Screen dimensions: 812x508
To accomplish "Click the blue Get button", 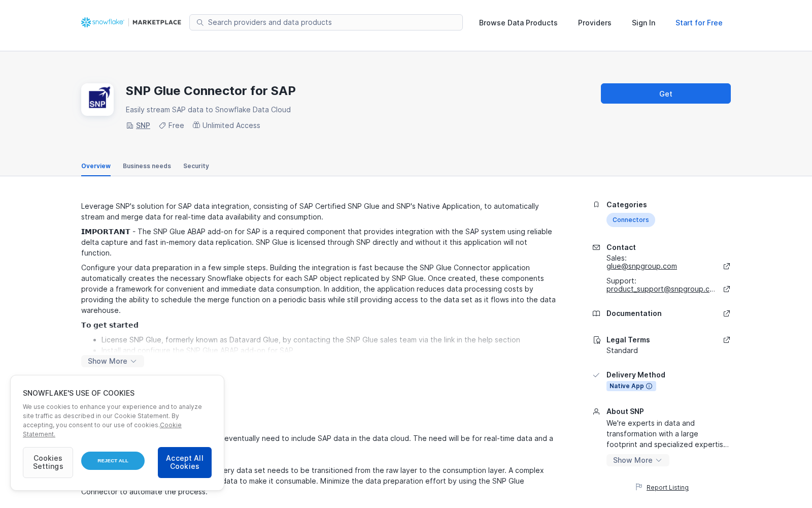I will 666,93.
